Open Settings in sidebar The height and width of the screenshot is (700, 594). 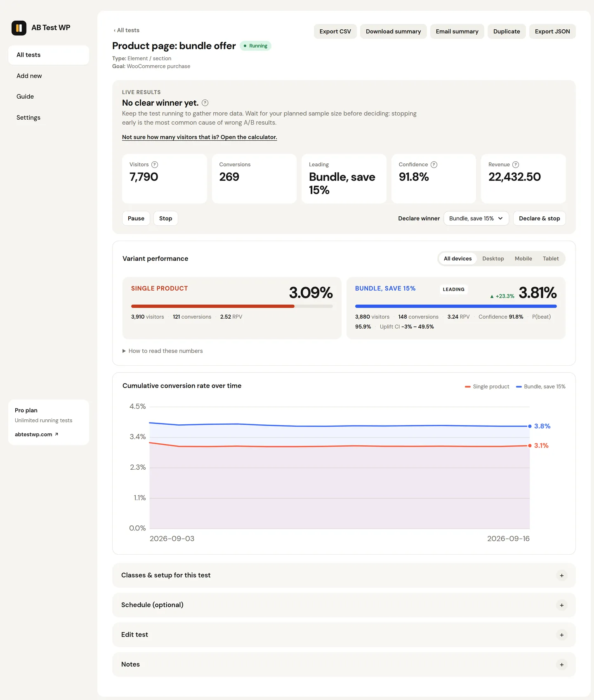point(49,118)
